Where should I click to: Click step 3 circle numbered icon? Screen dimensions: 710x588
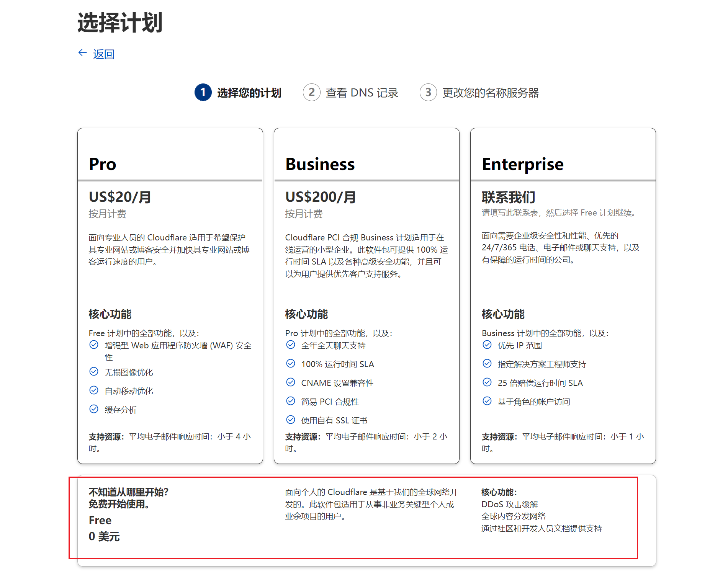(x=428, y=92)
